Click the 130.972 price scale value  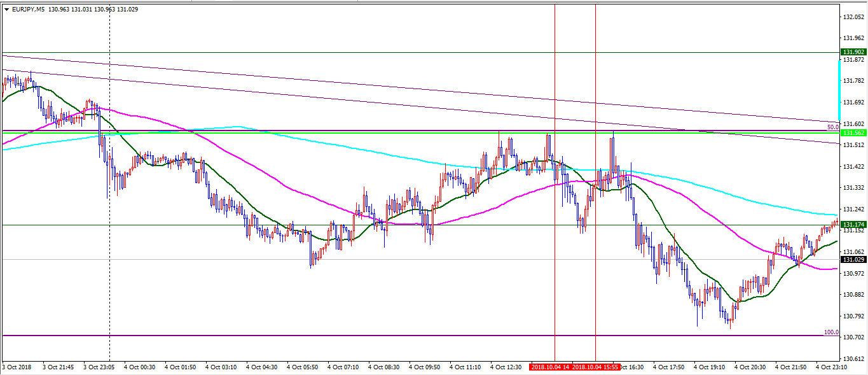(853, 274)
